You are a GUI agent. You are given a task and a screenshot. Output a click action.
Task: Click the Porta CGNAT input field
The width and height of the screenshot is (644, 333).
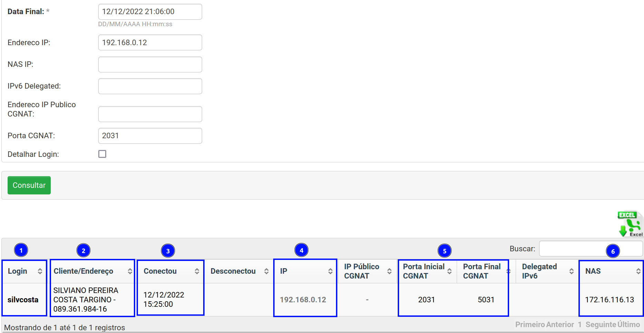(150, 136)
